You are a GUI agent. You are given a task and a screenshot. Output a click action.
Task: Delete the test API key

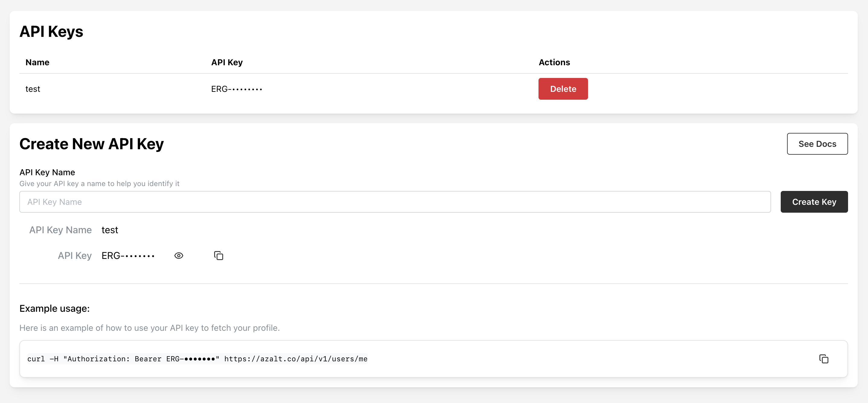[563, 89]
